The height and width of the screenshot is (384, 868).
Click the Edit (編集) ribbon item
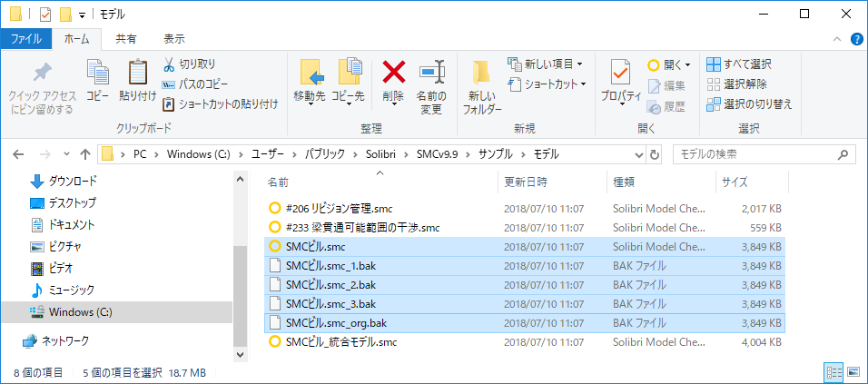(x=666, y=85)
